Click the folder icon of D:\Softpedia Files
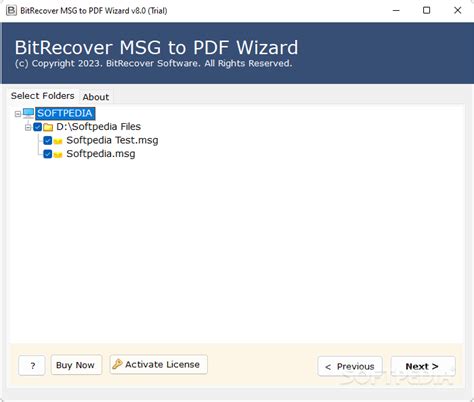474x402 pixels. click(x=48, y=127)
